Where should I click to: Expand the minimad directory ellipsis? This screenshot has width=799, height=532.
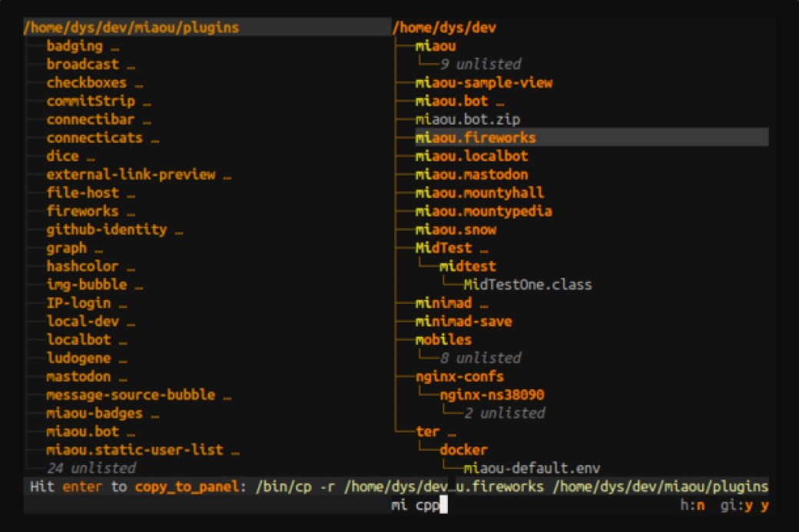[483, 303]
